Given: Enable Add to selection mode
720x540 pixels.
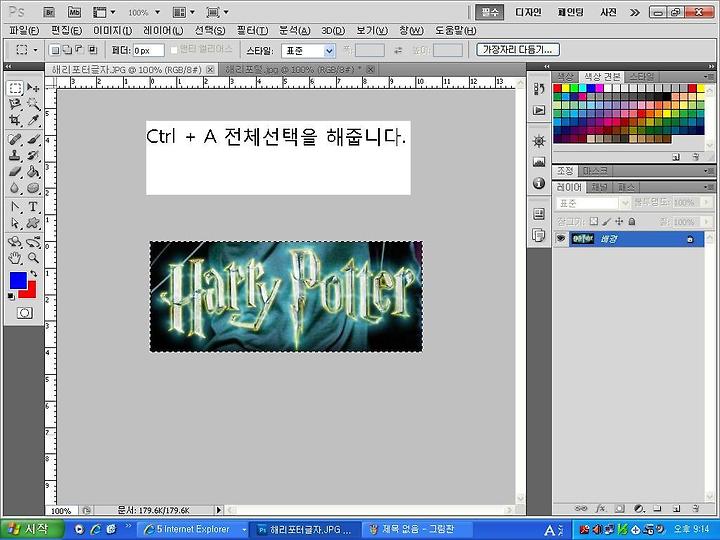Looking at the screenshot, I should pyautogui.click(x=67, y=50).
